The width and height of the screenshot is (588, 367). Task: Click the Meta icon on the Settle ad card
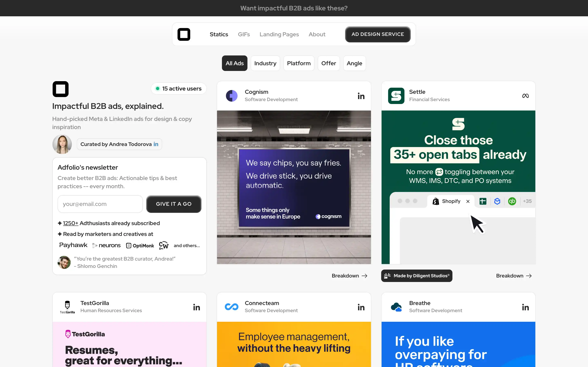pyautogui.click(x=525, y=96)
